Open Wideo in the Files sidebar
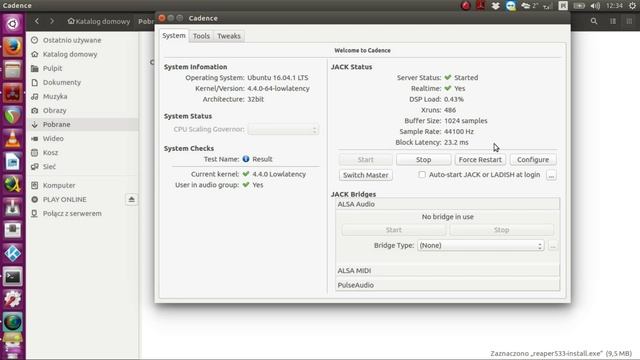 [83, 138]
